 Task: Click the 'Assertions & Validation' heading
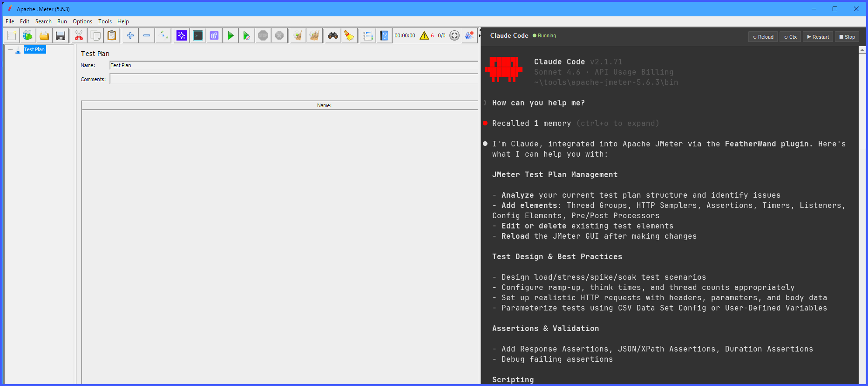coord(545,329)
